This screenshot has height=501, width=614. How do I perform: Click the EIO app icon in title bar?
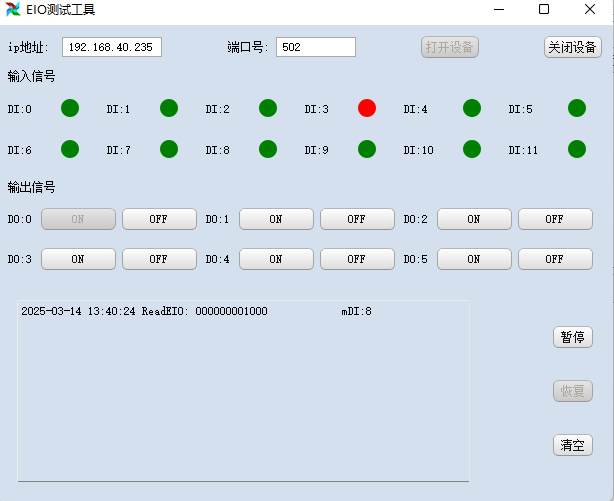(x=13, y=9)
